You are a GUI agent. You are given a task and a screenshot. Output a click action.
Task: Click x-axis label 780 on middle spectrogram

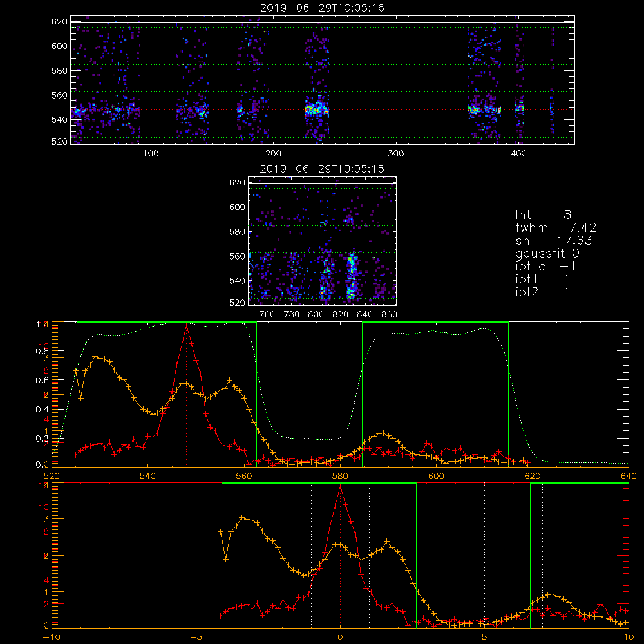292,314
